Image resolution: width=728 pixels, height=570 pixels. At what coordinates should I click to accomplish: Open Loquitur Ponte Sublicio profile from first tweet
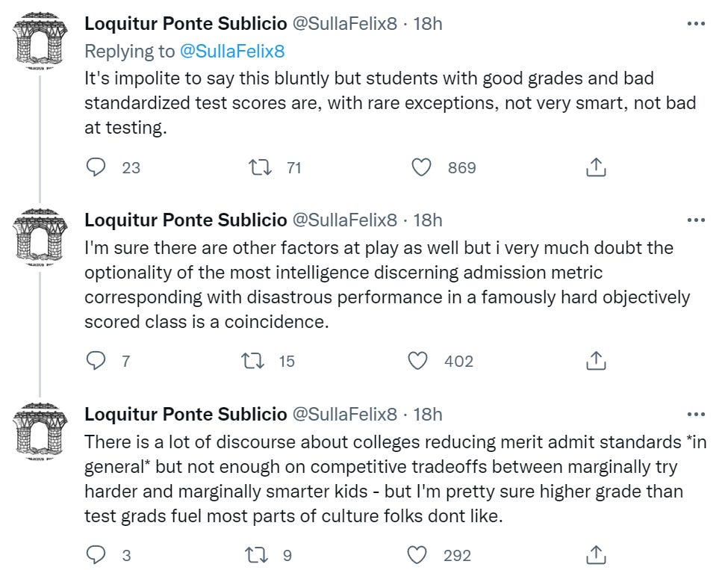point(185,24)
